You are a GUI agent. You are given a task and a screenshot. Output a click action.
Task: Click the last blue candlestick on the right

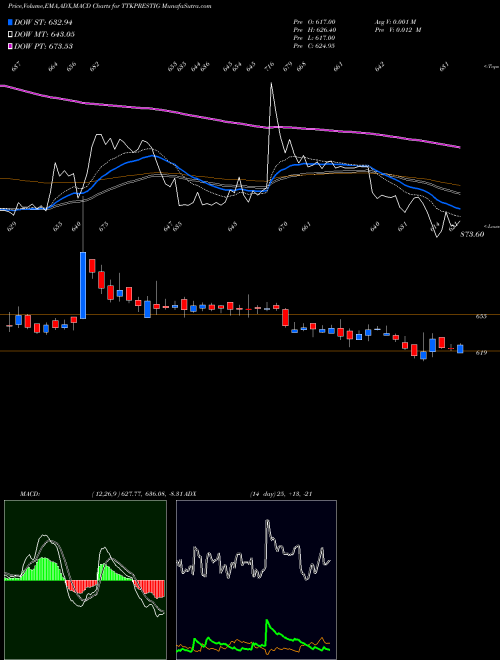[460, 349]
